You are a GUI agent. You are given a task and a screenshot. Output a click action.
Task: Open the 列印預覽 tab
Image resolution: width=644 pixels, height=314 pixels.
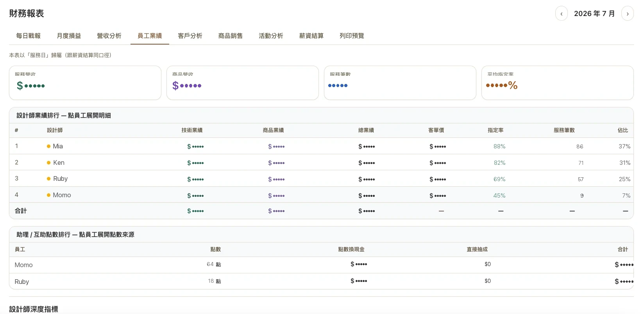[x=352, y=36]
